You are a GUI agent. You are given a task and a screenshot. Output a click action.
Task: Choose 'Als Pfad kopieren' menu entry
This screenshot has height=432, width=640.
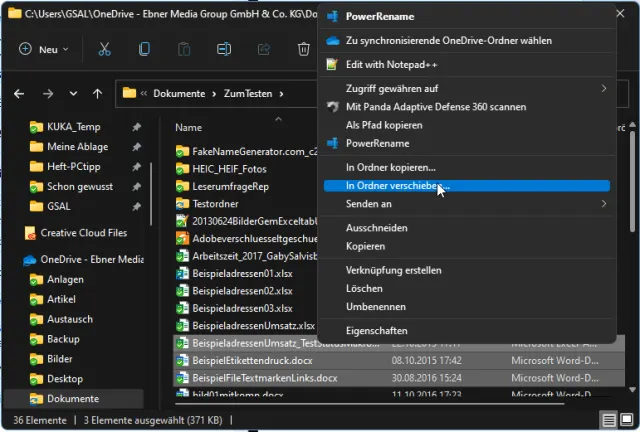(383, 125)
